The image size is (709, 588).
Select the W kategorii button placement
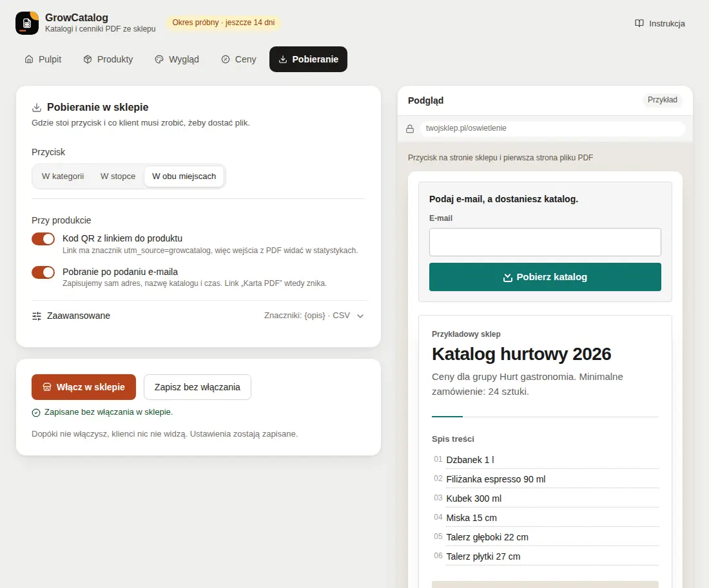[x=63, y=176]
